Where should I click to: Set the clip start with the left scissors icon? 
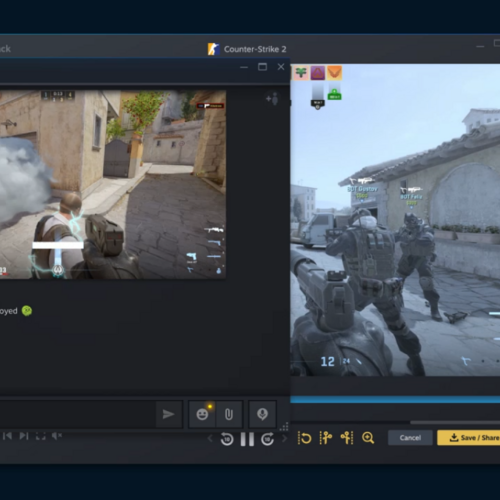click(x=326, y=438)
